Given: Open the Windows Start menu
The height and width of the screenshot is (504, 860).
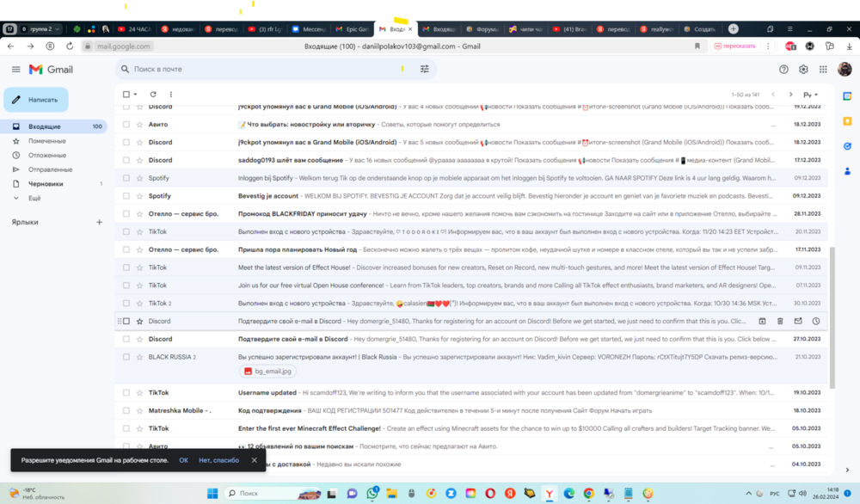Looking at the screenshot, I should click(x=212, y=494).
